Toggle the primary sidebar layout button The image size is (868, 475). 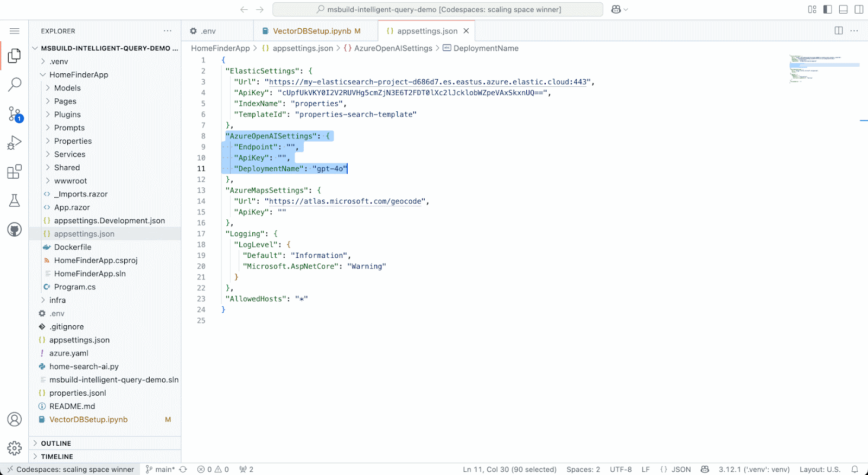827,9
